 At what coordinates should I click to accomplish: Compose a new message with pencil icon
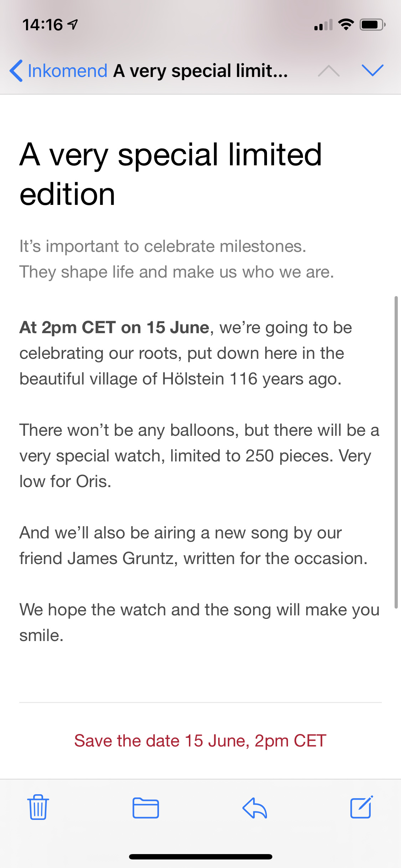coord(361,807)
